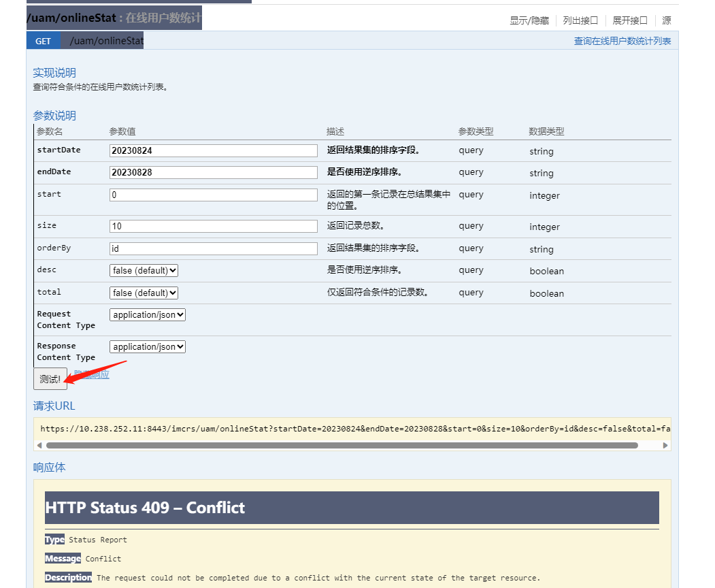Screen dimensions: 715x588
Task: Open the total false (default) dropdown
Action: point(144,293)
